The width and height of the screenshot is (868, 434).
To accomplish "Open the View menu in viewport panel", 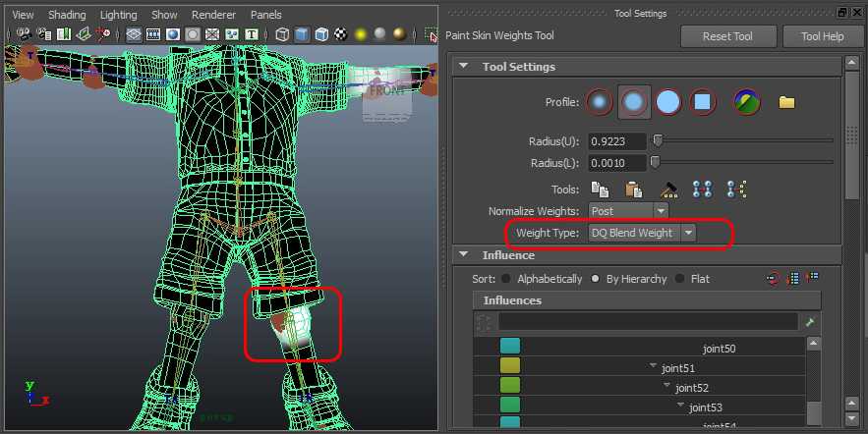I will (23, 15).
